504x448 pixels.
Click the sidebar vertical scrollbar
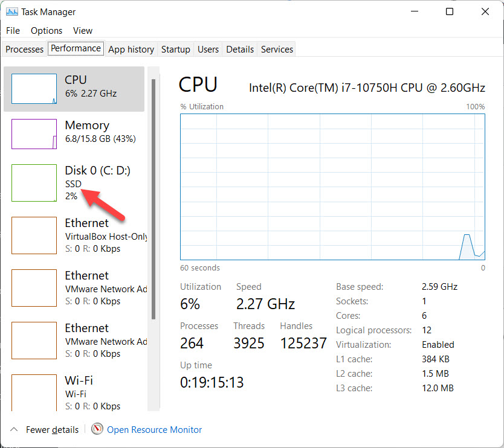tap(153, 199)
